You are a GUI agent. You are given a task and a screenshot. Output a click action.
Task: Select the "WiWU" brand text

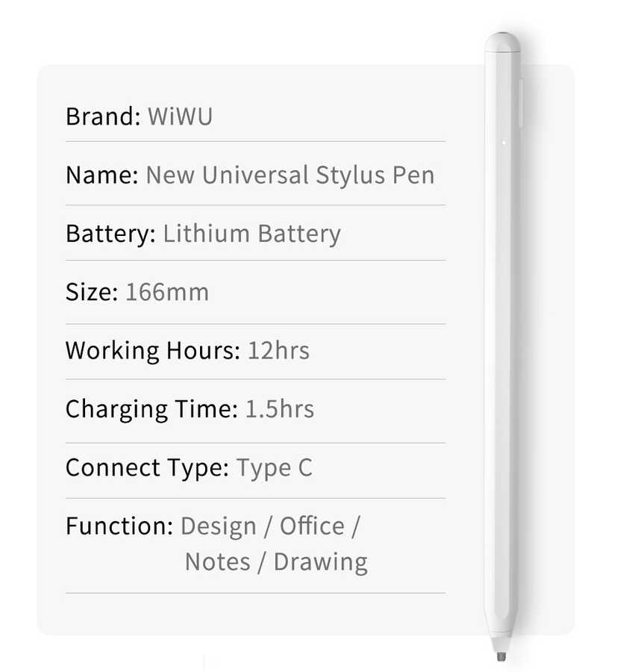click(180, 117)
